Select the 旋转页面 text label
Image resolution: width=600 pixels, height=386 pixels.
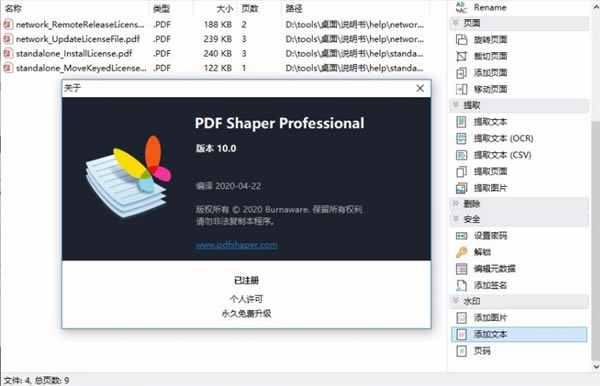tap(491, 40)
